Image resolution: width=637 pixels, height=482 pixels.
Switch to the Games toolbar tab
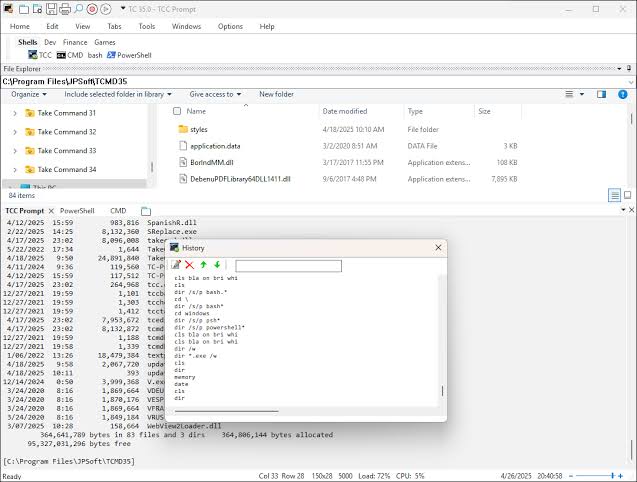coord(105,42)
